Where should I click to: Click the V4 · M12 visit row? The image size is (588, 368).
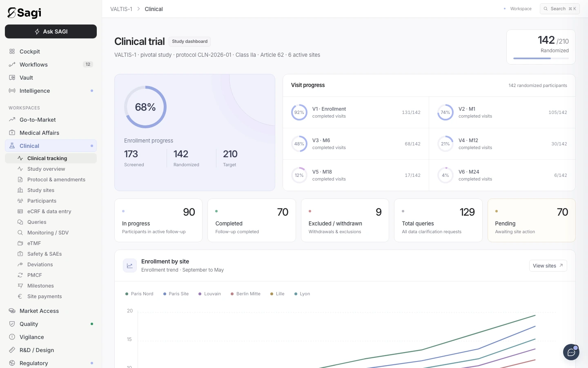(502, 144)
